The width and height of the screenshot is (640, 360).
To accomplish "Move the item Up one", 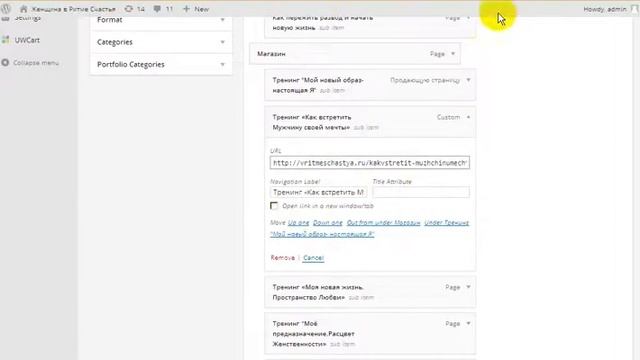I will [x=298, y=222].
